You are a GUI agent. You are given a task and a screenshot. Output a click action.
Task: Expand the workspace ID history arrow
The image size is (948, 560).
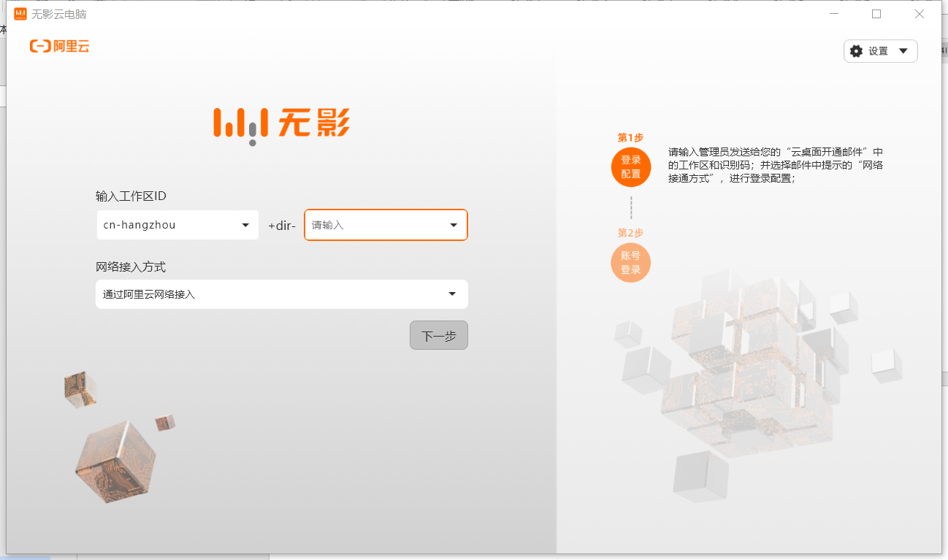[x=454, y=225]
